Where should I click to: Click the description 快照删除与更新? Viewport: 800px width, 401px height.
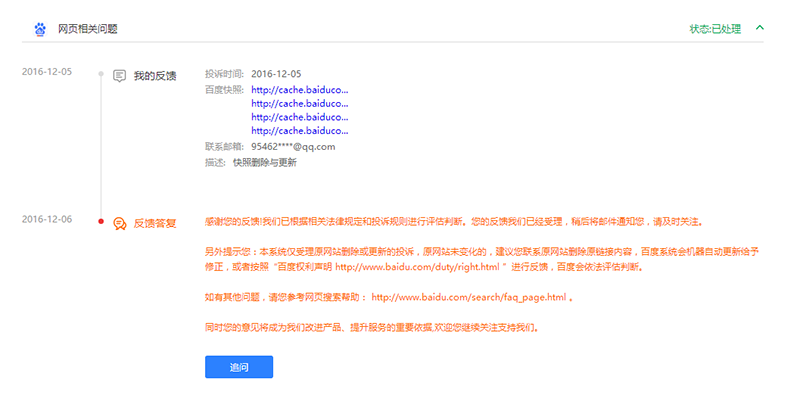coord(265,163)
